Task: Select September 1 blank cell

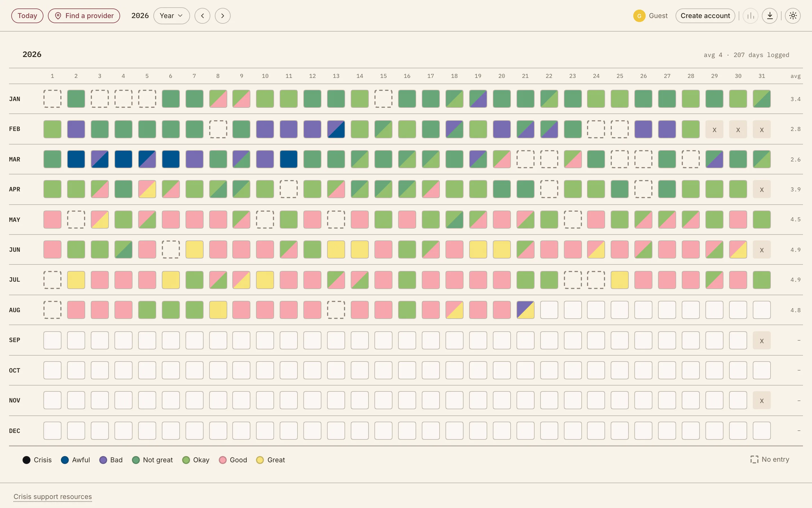Action: [x=52, y=340]
